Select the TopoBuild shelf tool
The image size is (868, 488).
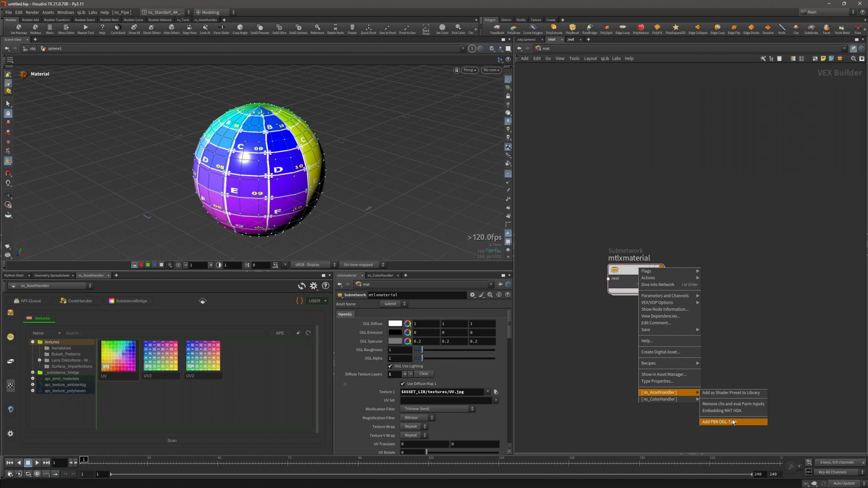click(497, 29)
